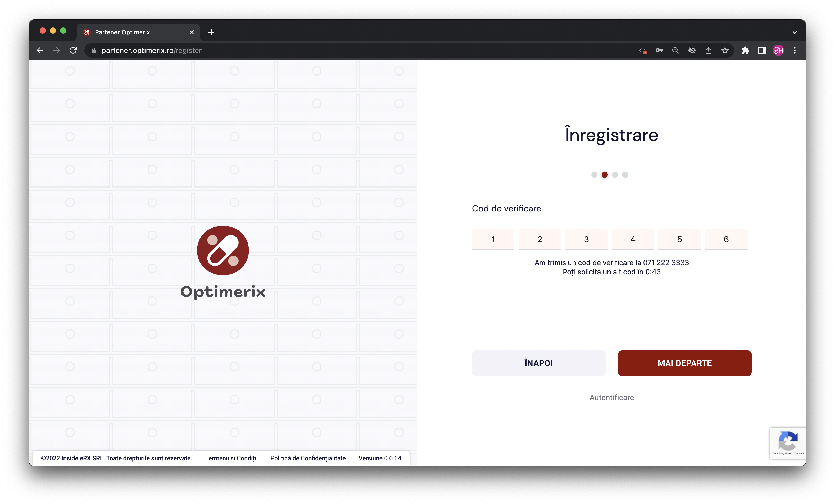This screenshot has height=504, width=835.
Task: Open Chrome's three-dot menu
Action: 795,50
